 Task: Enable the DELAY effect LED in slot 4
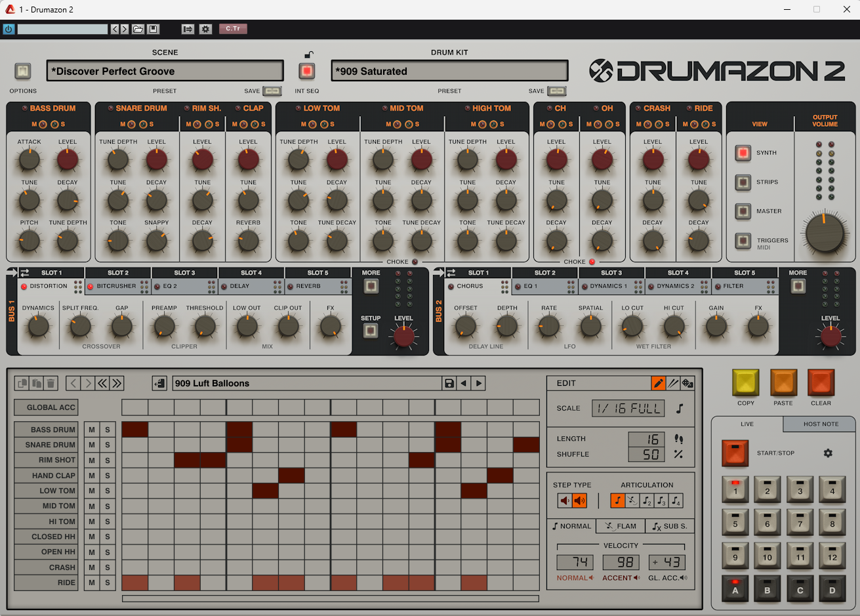tap(223, 287)
